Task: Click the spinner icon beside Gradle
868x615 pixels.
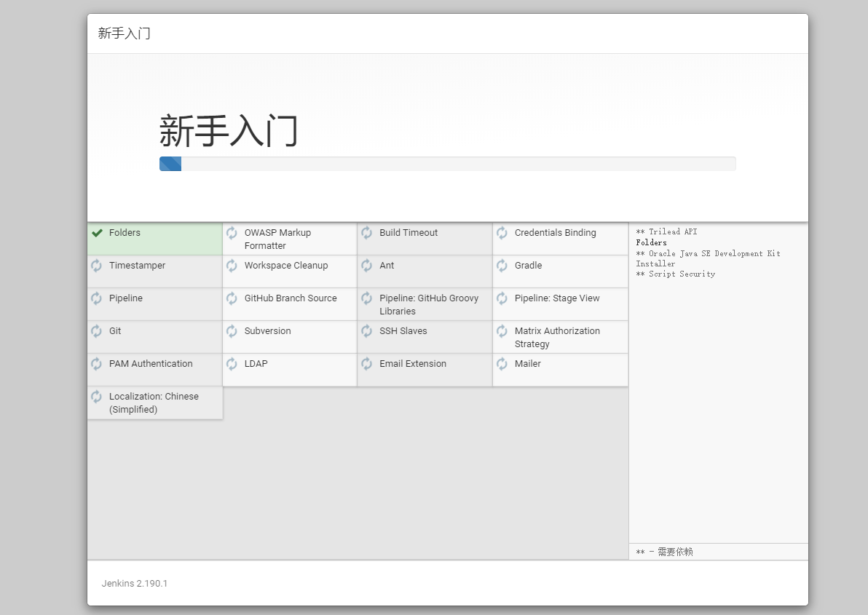Action: (502, 266)
